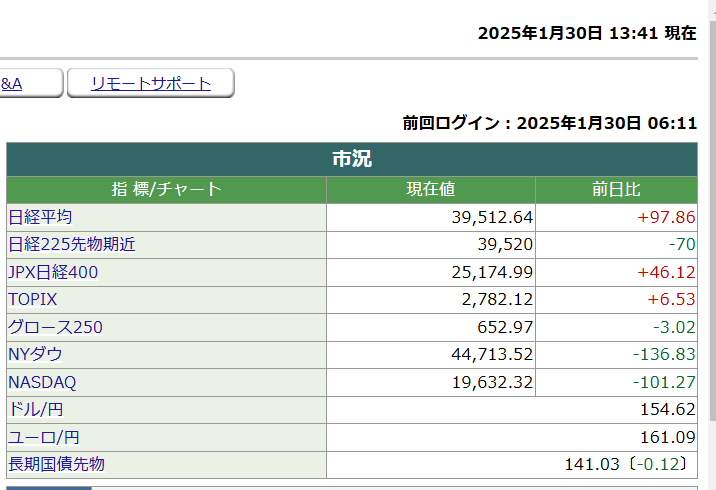Click the 前日比 column header
The width and height of the screenshot is (716, 490).
616,190
